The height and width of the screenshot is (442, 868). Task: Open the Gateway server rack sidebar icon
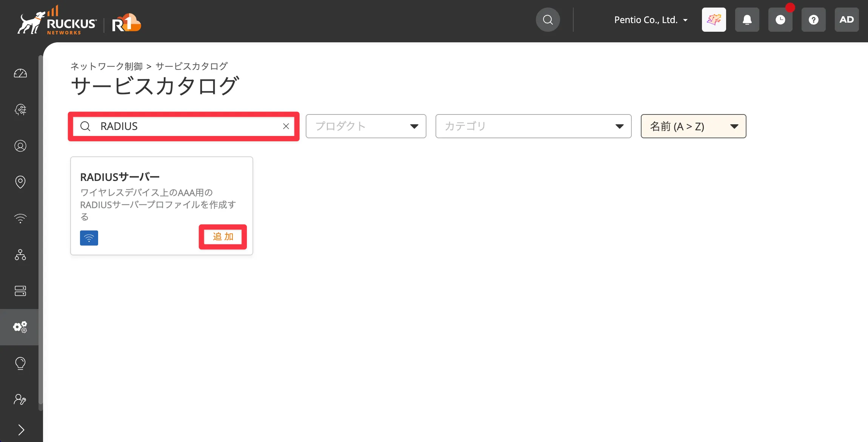click(x=20, y=291)
